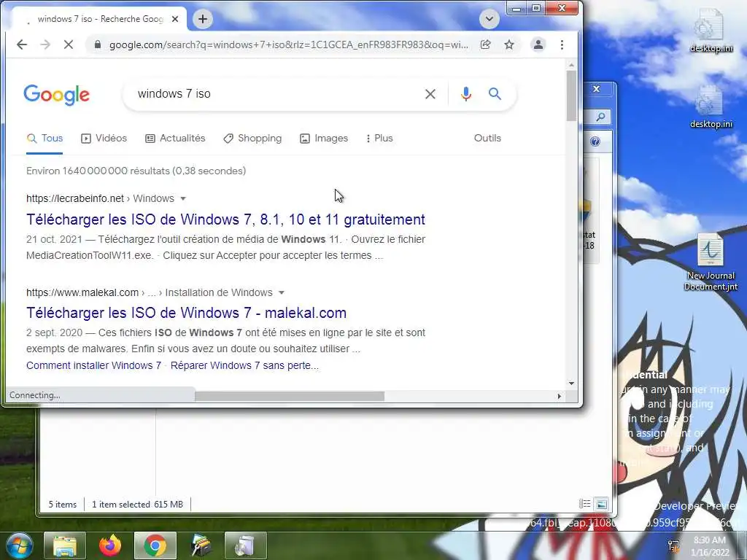Close the "windows 7 iso" Chrome tab
Image resolution: width=747 pixels, height=560 pixels.
coord(175,19)
